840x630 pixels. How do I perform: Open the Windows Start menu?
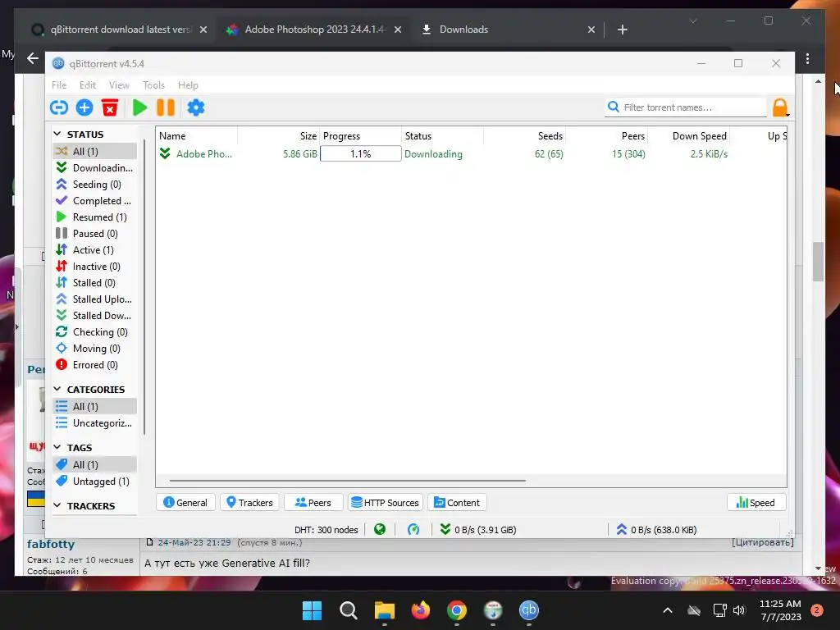point(312,610)
